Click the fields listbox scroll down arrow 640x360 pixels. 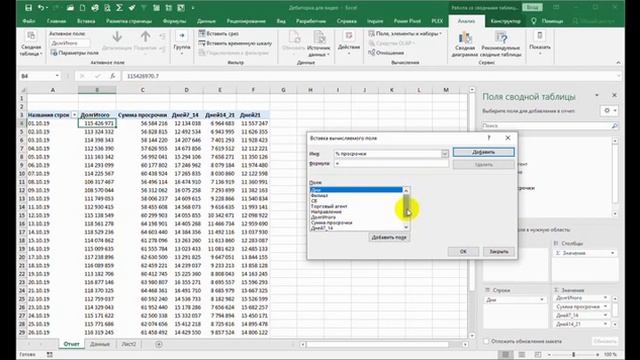click(406, 227)
